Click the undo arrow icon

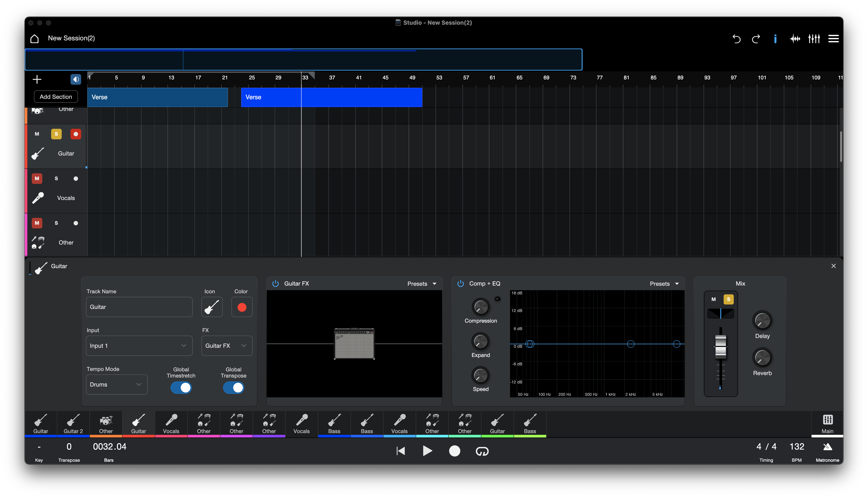tap(736, 39)
